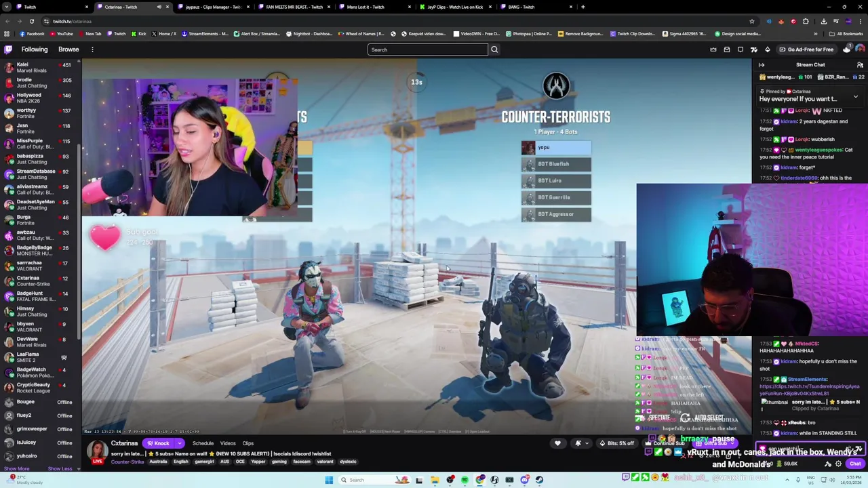The width and height of the screenshot is (868, 488).
Task: Focus the Twitch Search field
Action: (x=427, y=49)
